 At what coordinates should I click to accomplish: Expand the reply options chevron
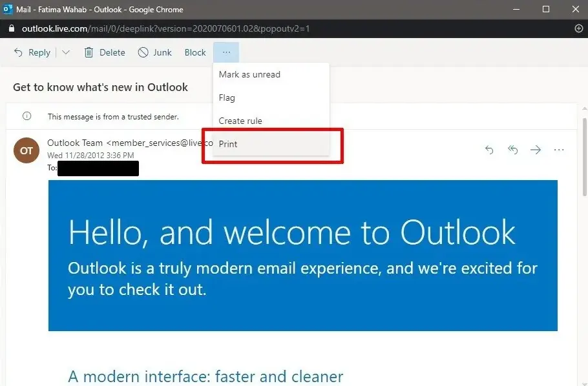point(66,52)
